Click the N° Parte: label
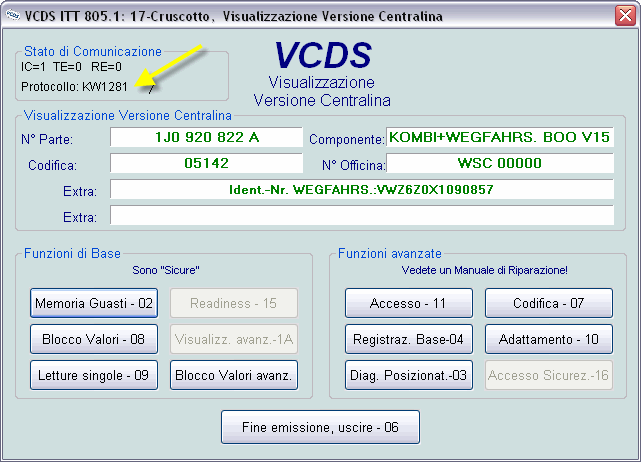 [x=47, y=139]
